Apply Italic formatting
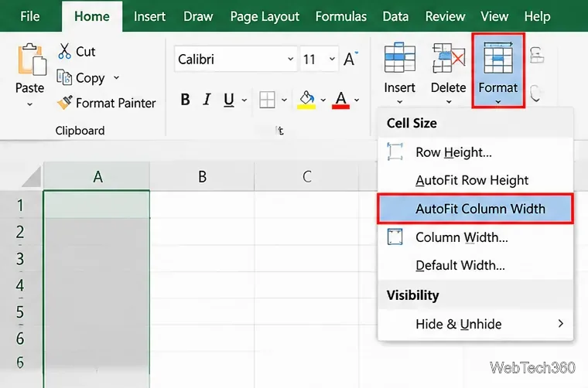This screenshot has height=388, width=588. tap(207, 100)
